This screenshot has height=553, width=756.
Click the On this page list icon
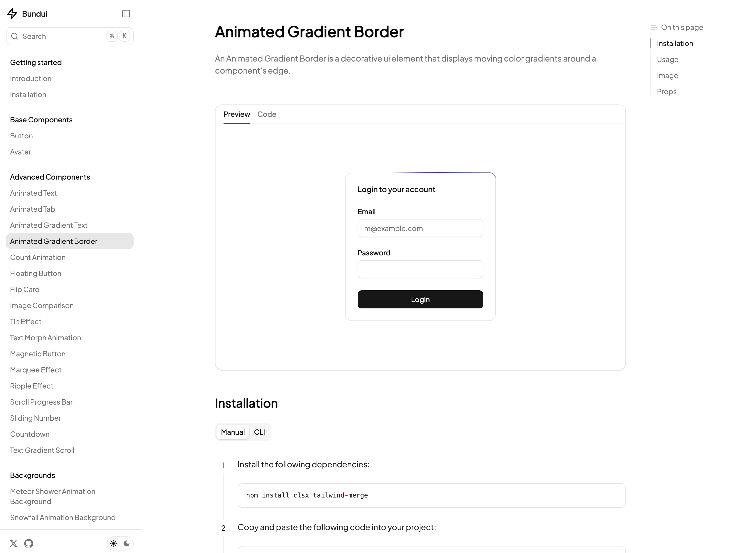(654, 27)
